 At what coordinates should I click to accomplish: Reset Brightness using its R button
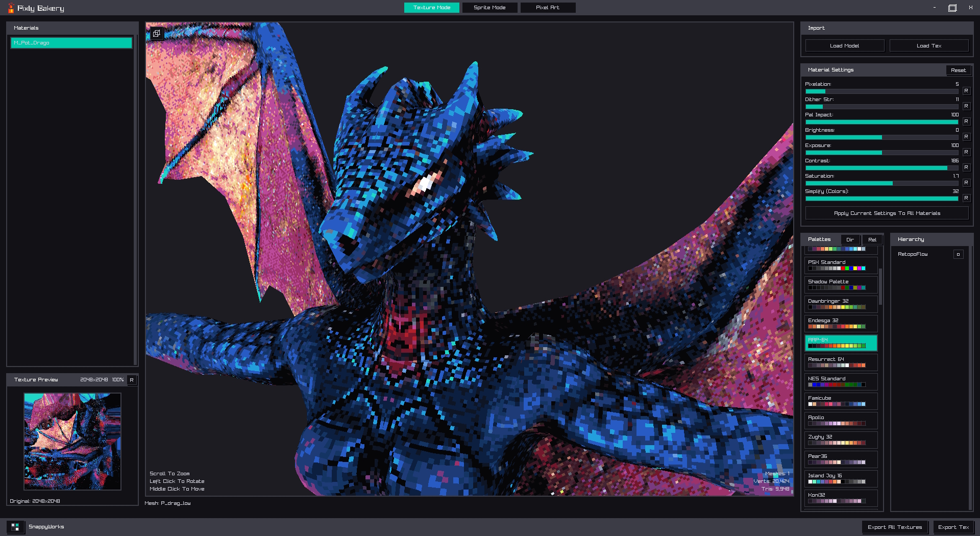tap(966, 137)
